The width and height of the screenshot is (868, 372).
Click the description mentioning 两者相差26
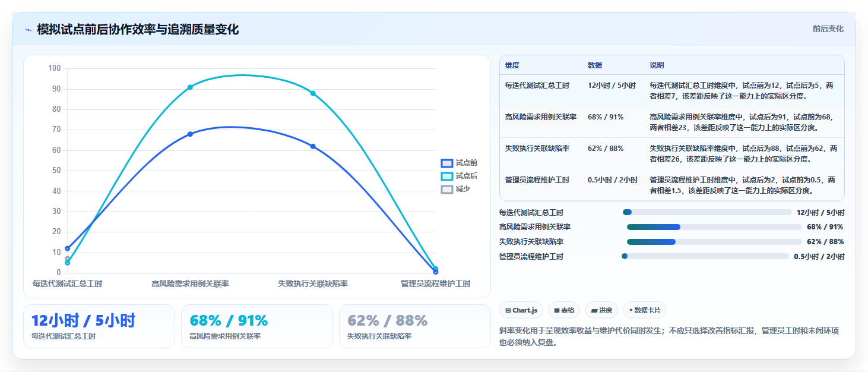pyautogui.click(x=744, y=153)
